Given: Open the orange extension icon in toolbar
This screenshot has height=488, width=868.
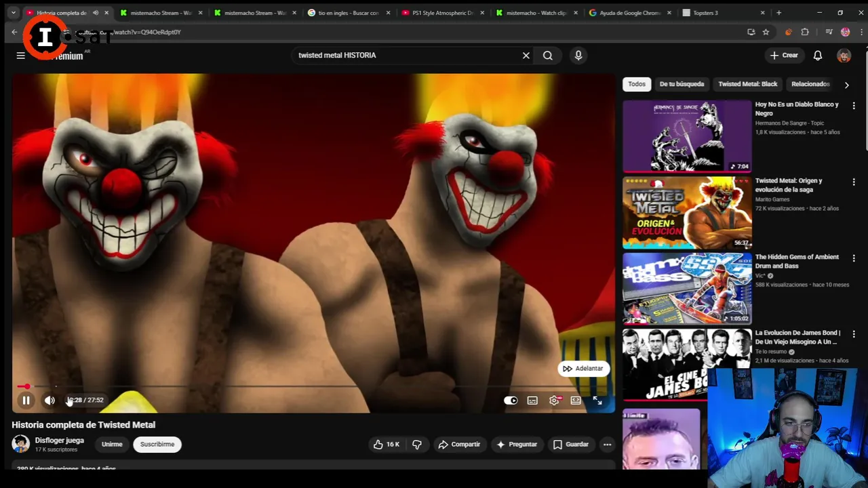Looking at the screenshot, I should [x=788, y=32].
